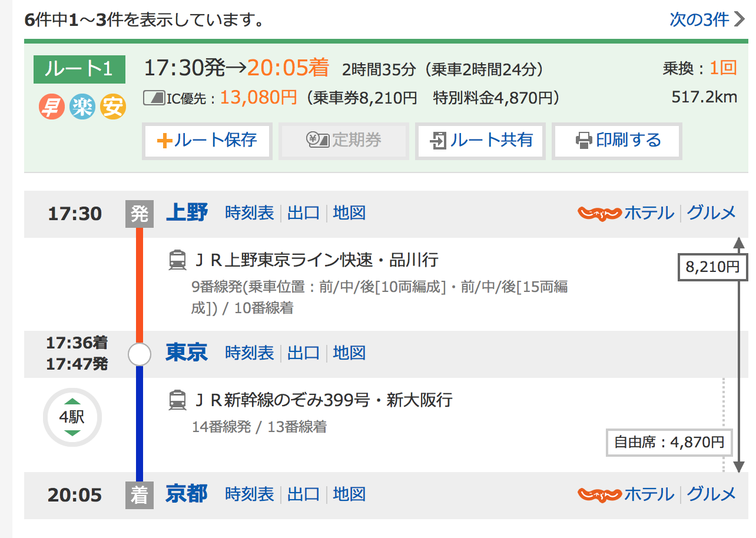Image resolution: width=756 pixels, height=538 pixels.
Task: Open 時刻表 for 京都 station
Action: point(250,494)
